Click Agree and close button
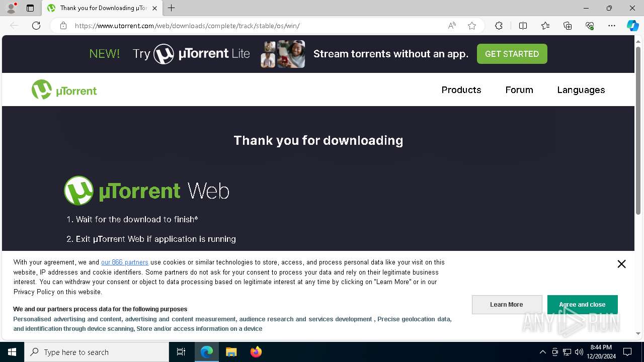644x362 pixels. pos(582,305)
